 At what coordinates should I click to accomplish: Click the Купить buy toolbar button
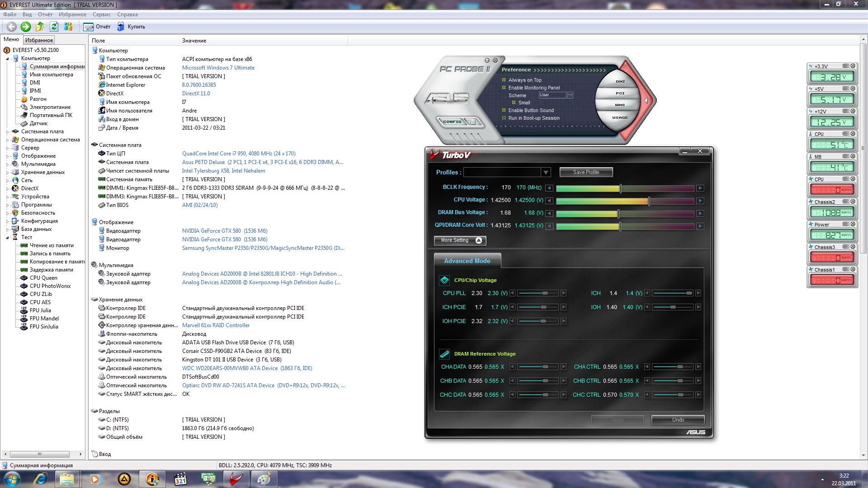(x=132, y=27)
